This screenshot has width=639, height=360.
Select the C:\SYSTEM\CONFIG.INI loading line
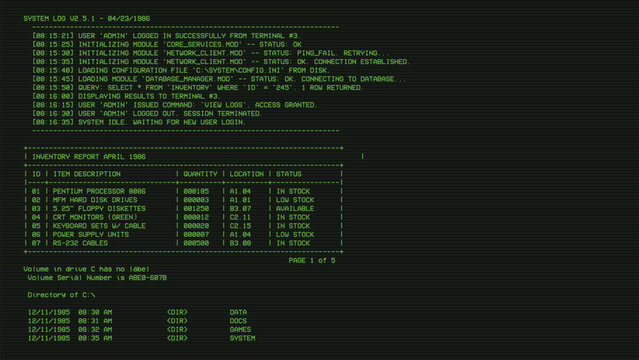pos(181,70)
